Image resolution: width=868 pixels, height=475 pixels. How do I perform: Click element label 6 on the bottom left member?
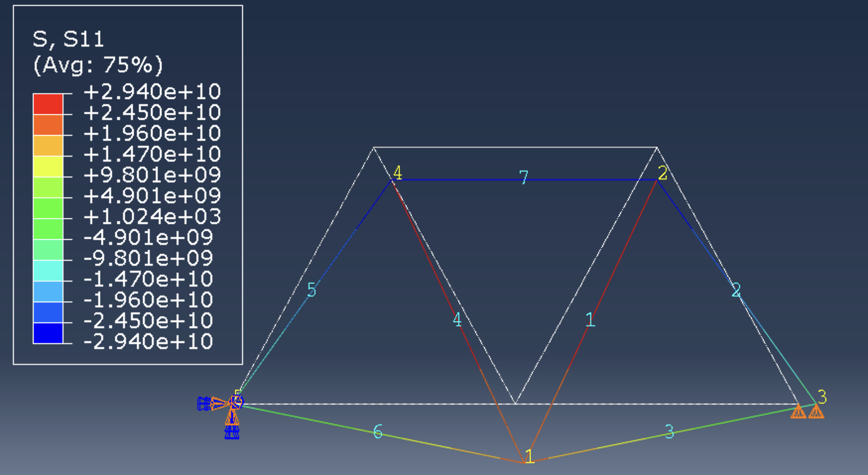(378, 432)
